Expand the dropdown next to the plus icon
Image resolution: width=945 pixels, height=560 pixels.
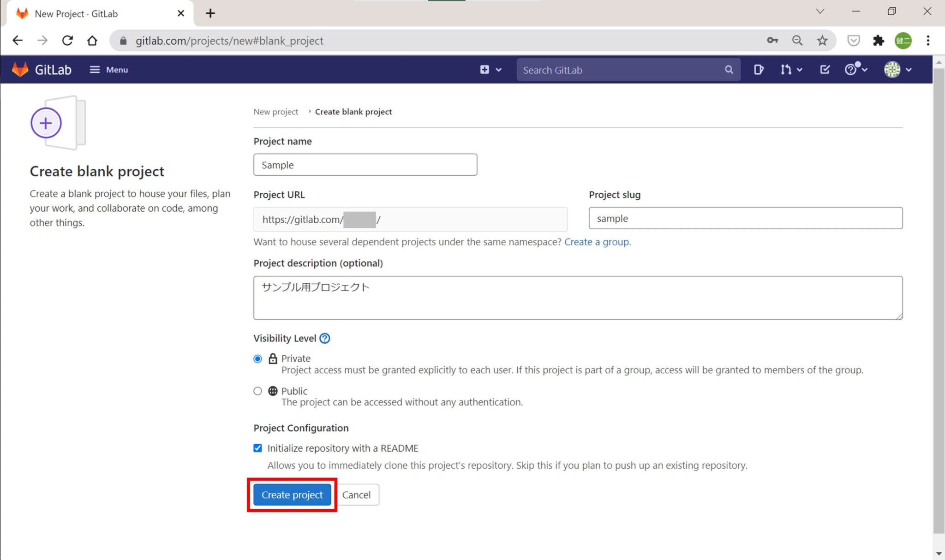coord(498,69)
